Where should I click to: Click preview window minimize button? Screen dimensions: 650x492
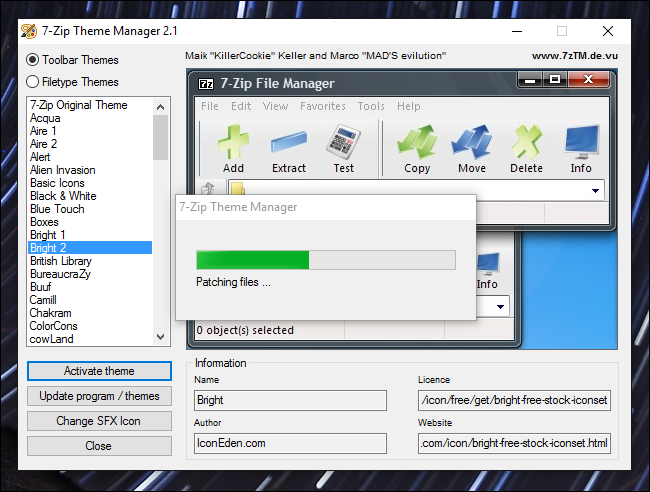(x=530, y=80)
